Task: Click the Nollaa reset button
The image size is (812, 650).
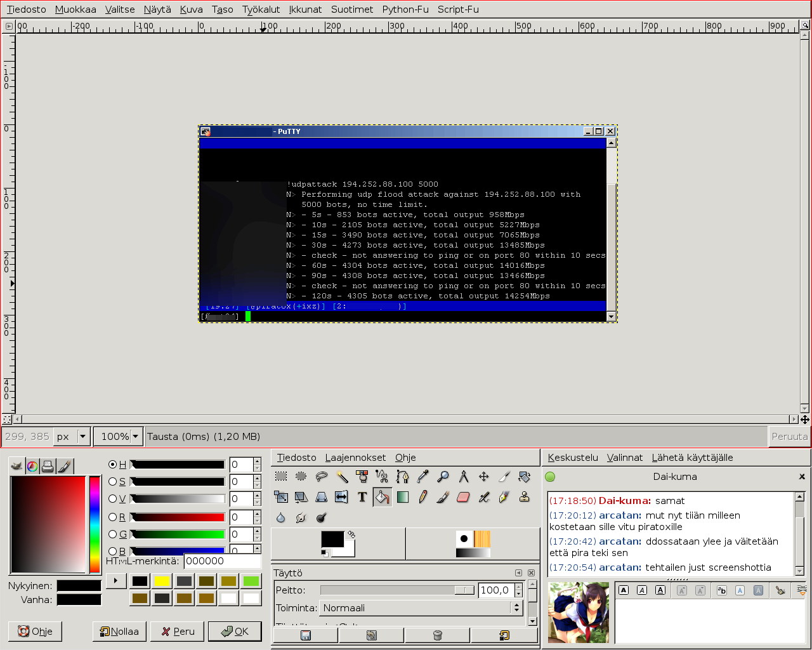Action: (119, 632)
